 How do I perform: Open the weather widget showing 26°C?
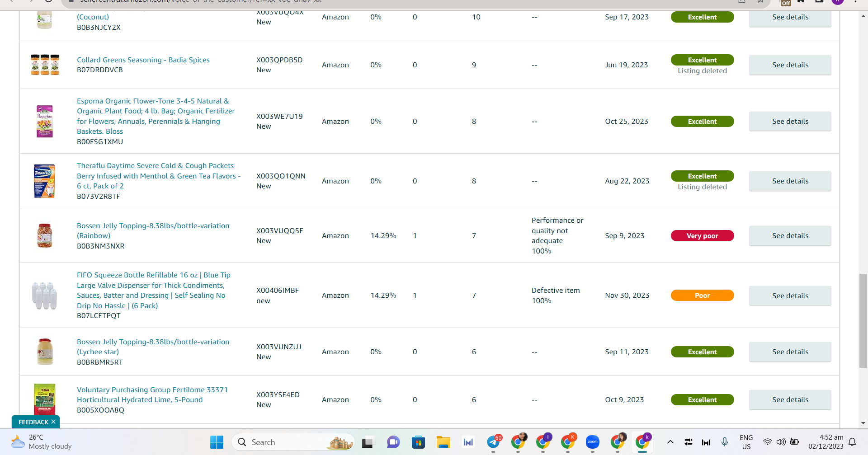click(42, 442)
